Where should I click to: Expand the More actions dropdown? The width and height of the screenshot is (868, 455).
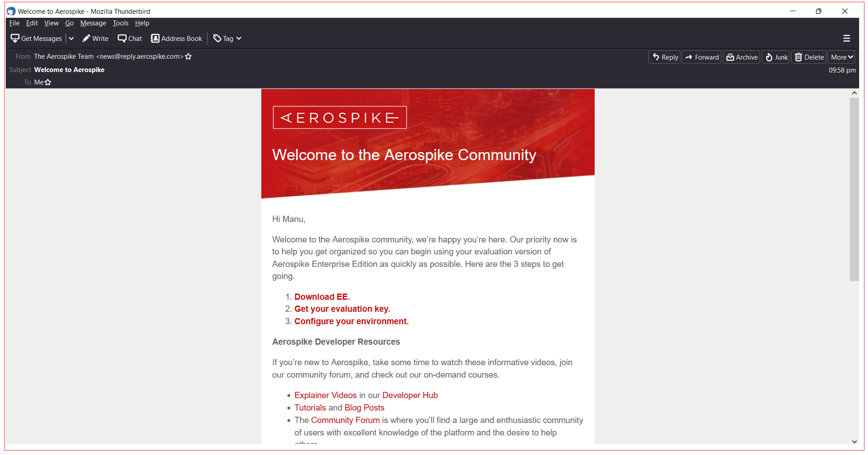(x=841, y=57)
